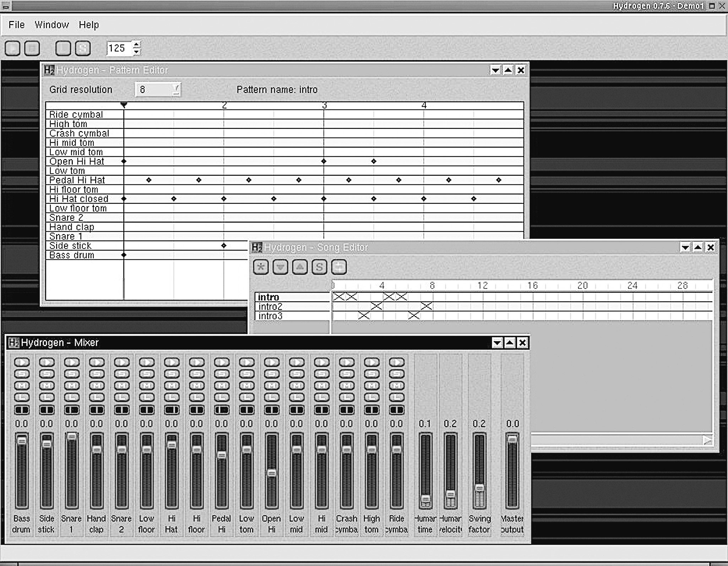Play the Low floor sample in Mixer
The width and height of the screenshot is (728, 566).
(147, 362)
